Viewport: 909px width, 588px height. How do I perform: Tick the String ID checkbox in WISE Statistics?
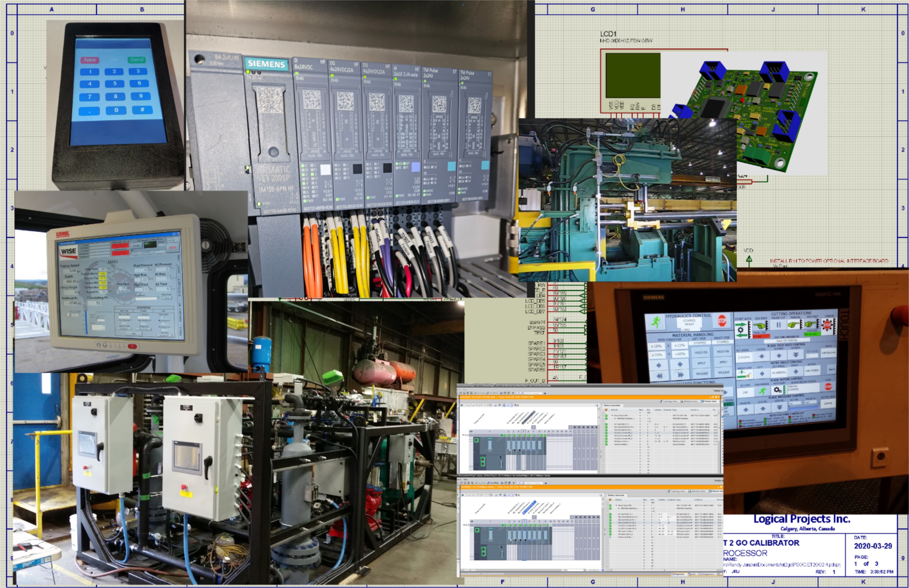pos(140,314)
